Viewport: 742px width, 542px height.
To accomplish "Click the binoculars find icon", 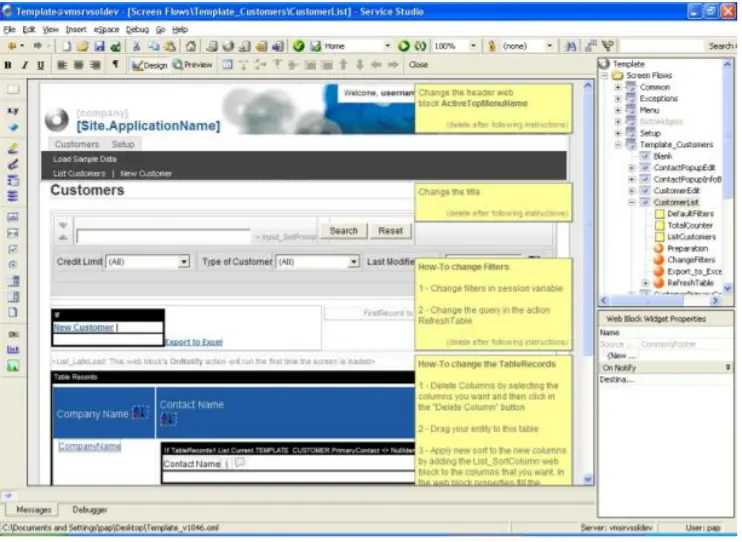I will [x=571, y=46].
